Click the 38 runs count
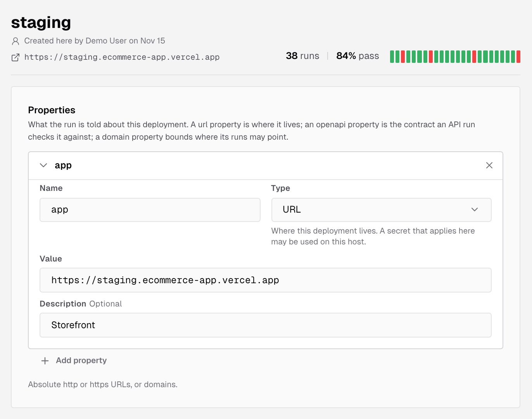The width and height of the screenshot is (532, 419). point(302,56)
